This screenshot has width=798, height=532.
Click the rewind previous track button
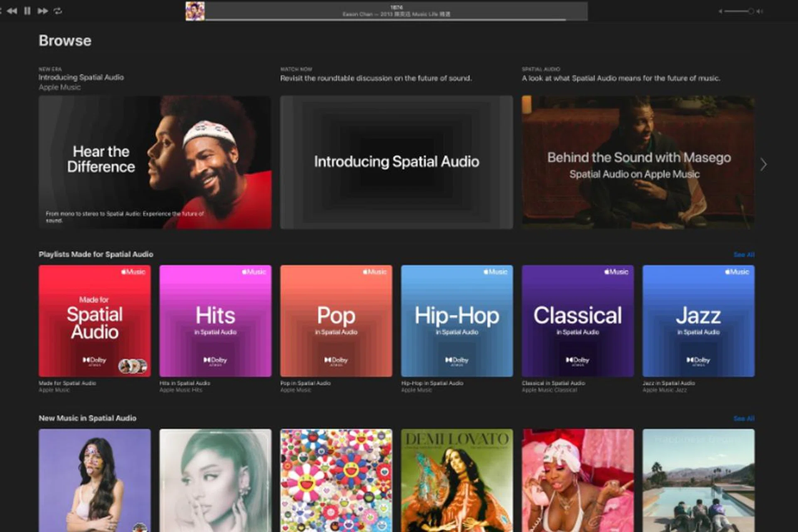(12, 11)
